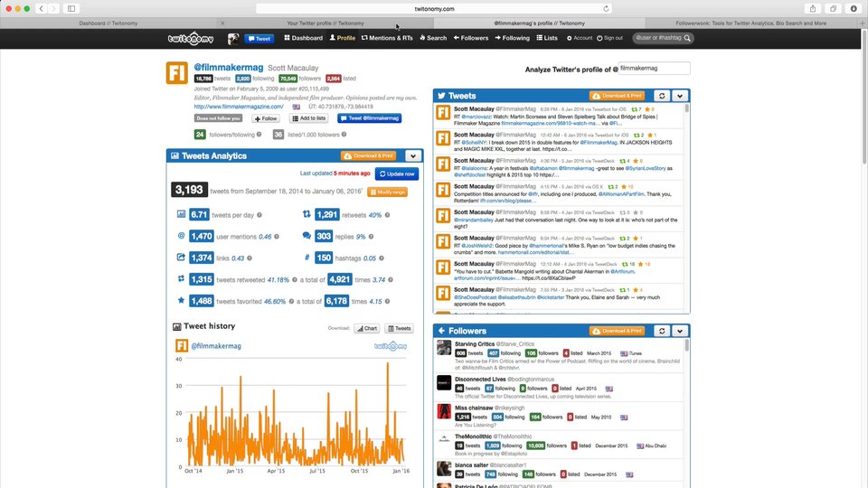Open the Following menu item

512,38
